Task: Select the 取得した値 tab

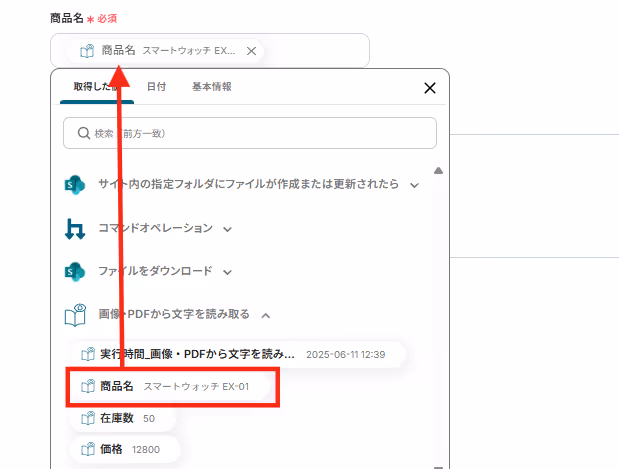Action: [97, 86]
